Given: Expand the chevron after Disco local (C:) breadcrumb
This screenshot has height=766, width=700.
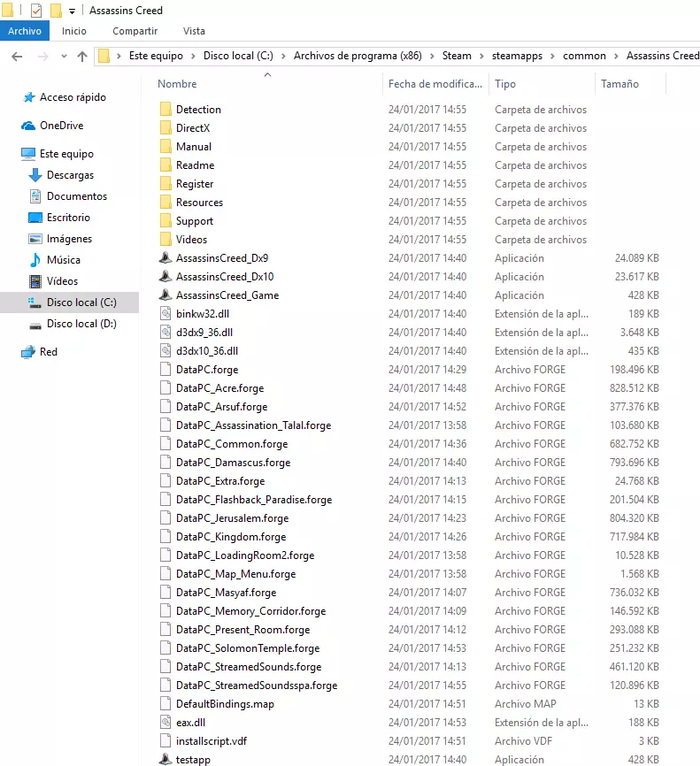Looking at the screenshot, I should (x=283, y=57).
